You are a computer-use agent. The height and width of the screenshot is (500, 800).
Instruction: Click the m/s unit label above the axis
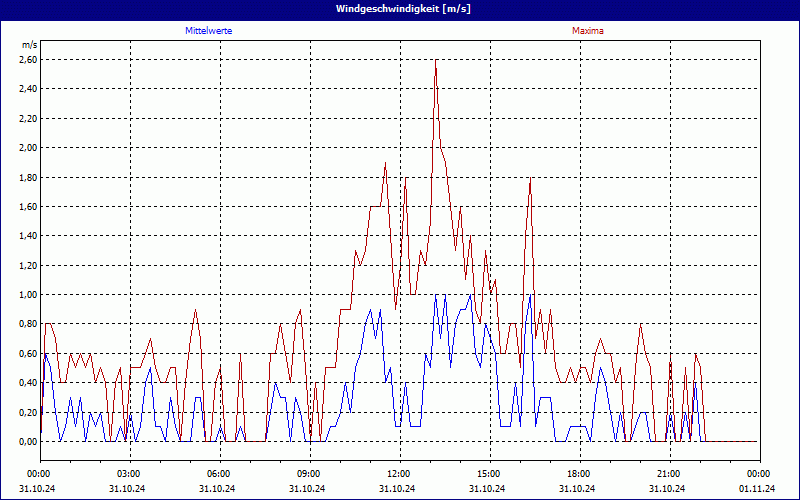click(30, 45)
